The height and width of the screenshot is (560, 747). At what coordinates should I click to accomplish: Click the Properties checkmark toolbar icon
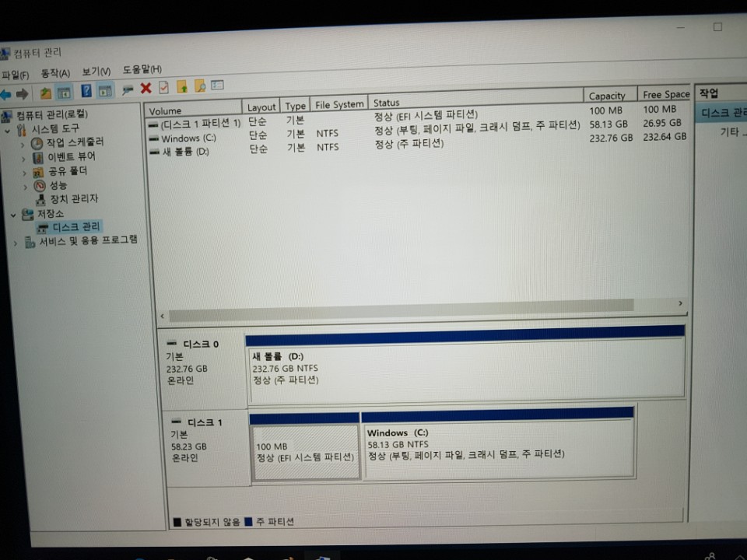[x=163, y=87]
